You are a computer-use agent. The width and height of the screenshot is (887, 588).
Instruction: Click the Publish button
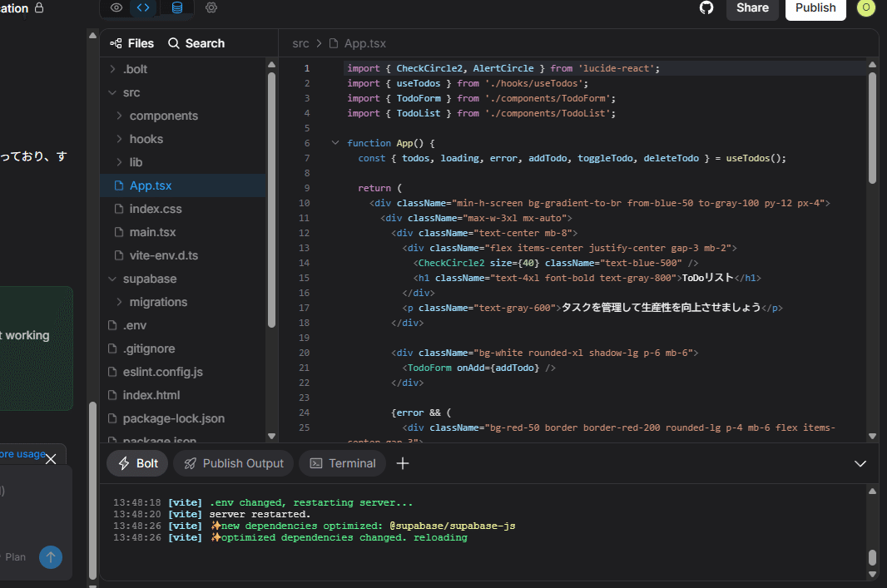coord(815,7)
